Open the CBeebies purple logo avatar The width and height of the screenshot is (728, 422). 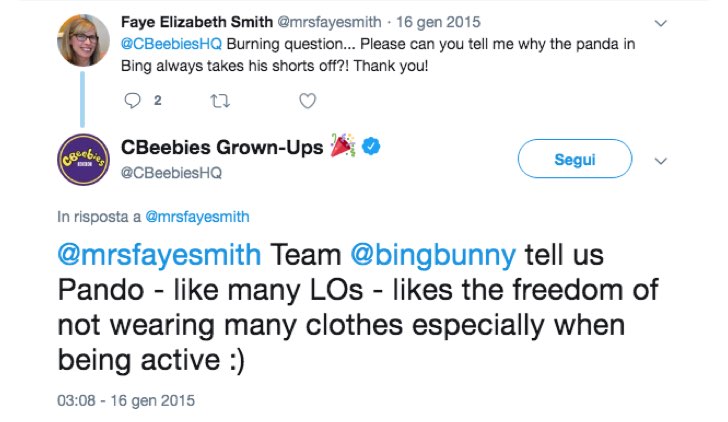pos(83,159)
